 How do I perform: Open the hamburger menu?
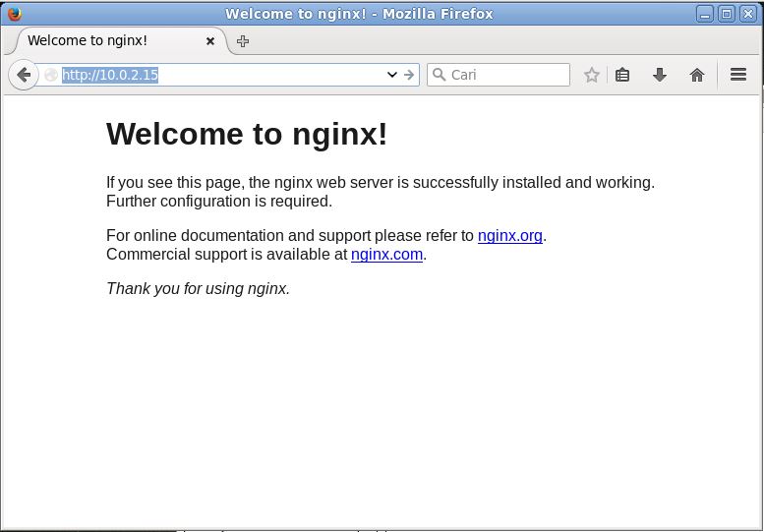[738, 75]
